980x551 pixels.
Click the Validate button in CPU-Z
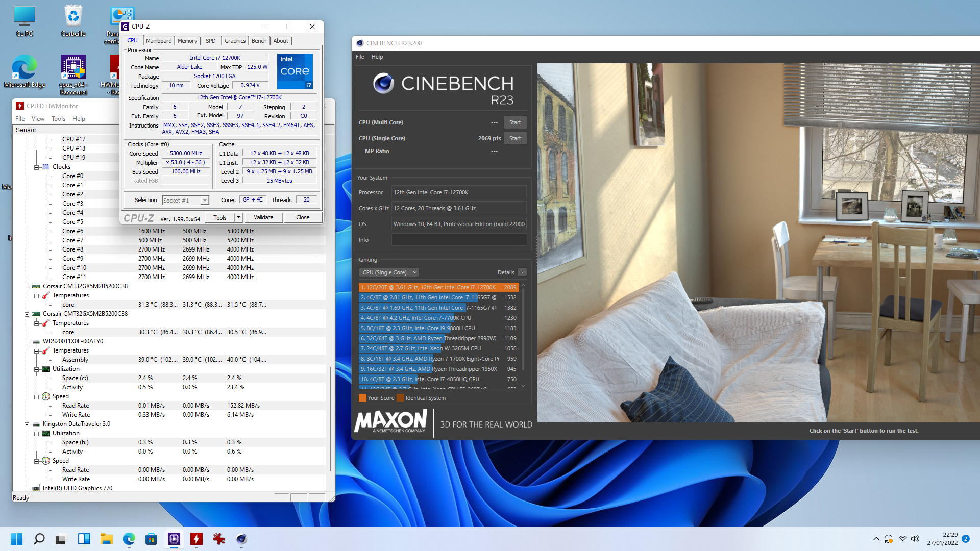pyautogui.click(x=263, y=217)
